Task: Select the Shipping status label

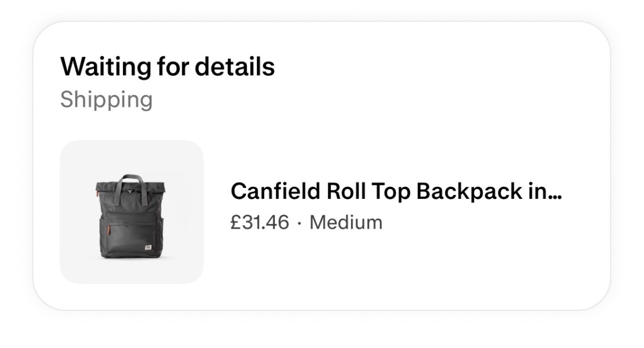Action: [x=106, y=99]
